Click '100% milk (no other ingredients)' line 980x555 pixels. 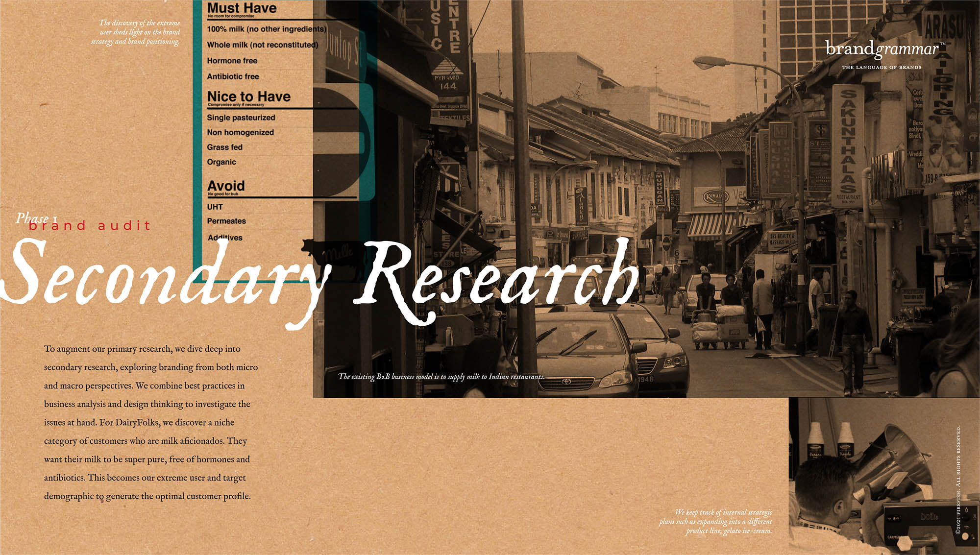pos(267,29)
